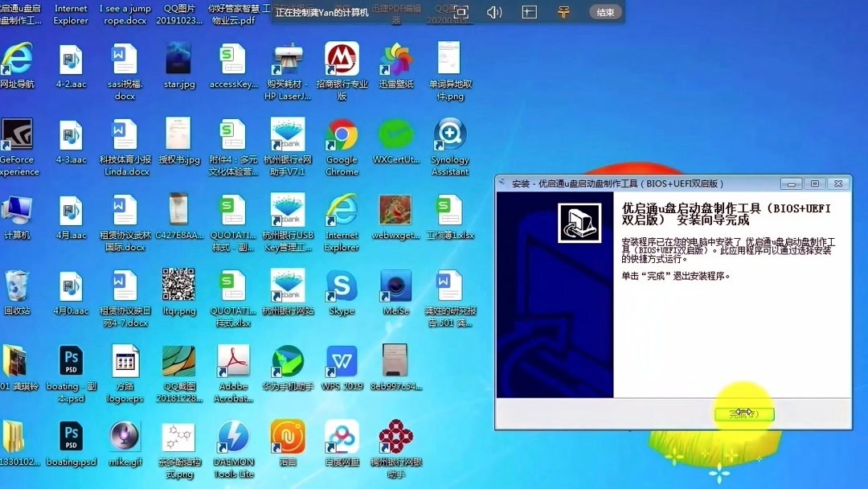Open Internet Explorer from the desktop
Screen dimensions: 868x489
342,213
